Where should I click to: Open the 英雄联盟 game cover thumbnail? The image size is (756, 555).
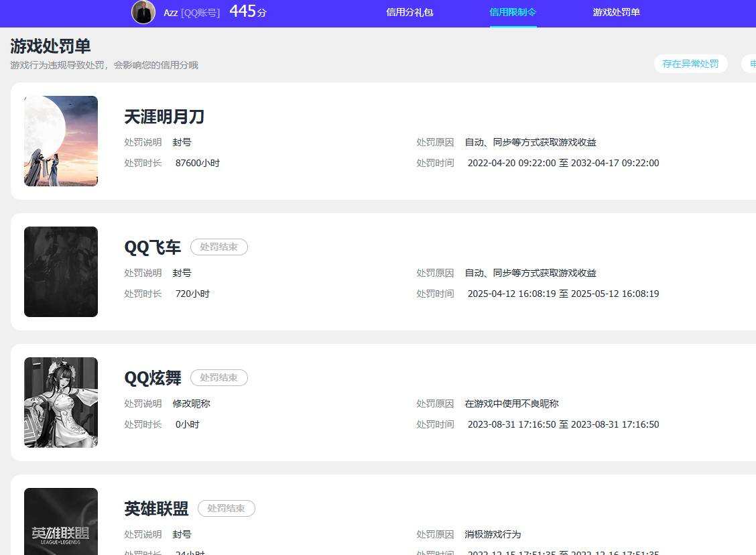(61, 521)
